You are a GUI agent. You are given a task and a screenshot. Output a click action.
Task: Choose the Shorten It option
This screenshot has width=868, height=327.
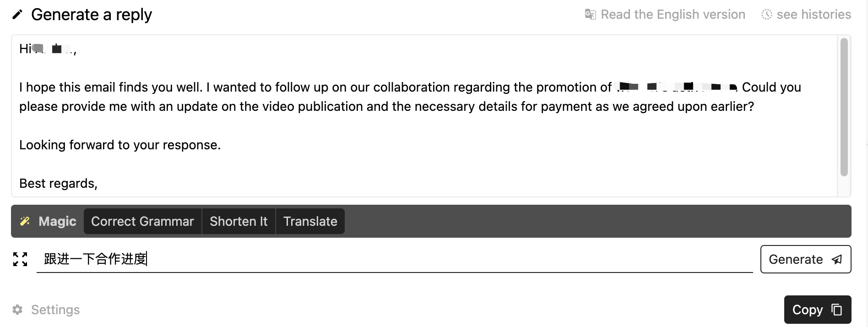pyautogui.click(x=239, y=221)
